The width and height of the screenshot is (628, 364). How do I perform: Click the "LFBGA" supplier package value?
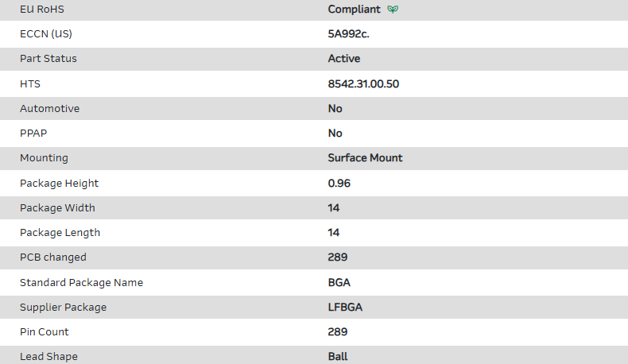[x=345, y=307]
